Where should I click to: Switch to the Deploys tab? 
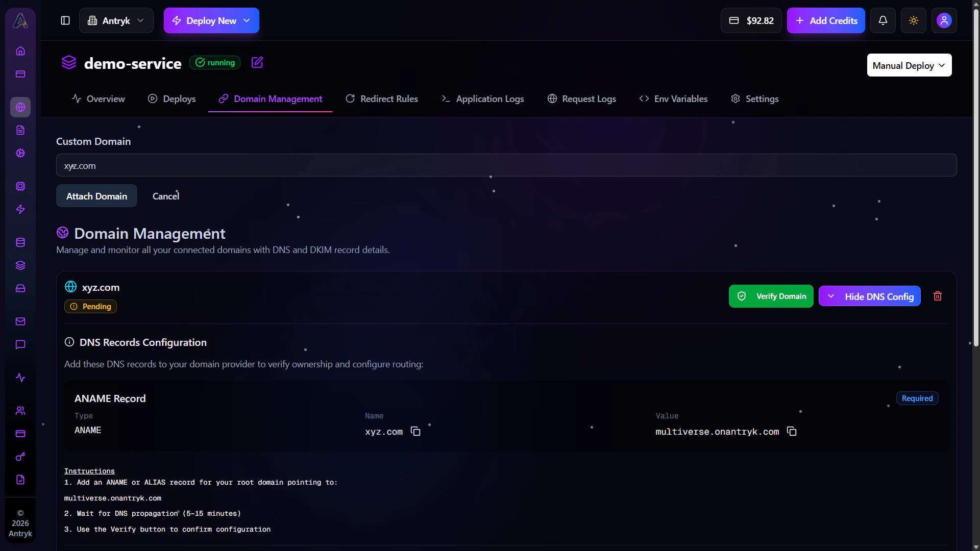point(172,98)
